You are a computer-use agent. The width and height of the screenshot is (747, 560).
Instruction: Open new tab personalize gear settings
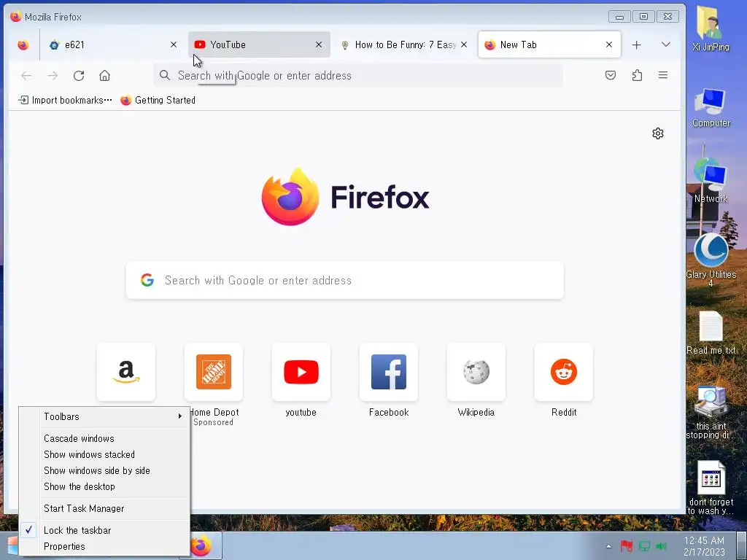pyautogui.click(x=658, y=133)
